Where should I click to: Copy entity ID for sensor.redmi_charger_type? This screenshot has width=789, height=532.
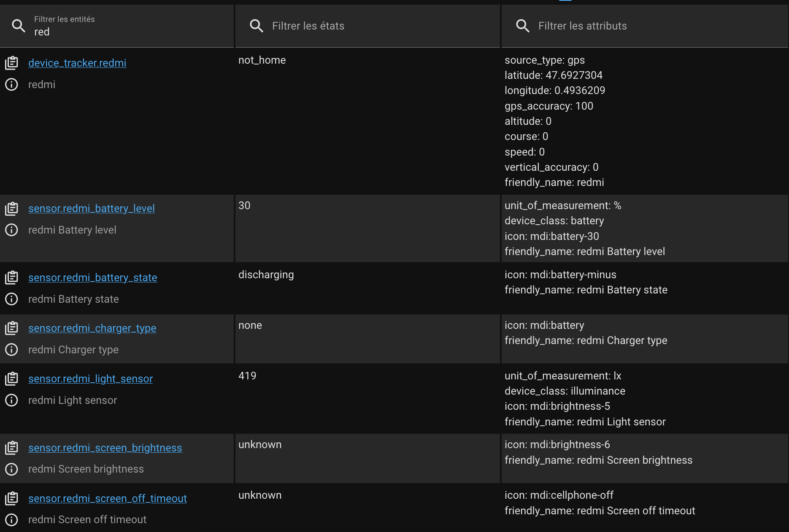[x=11, y=328]
